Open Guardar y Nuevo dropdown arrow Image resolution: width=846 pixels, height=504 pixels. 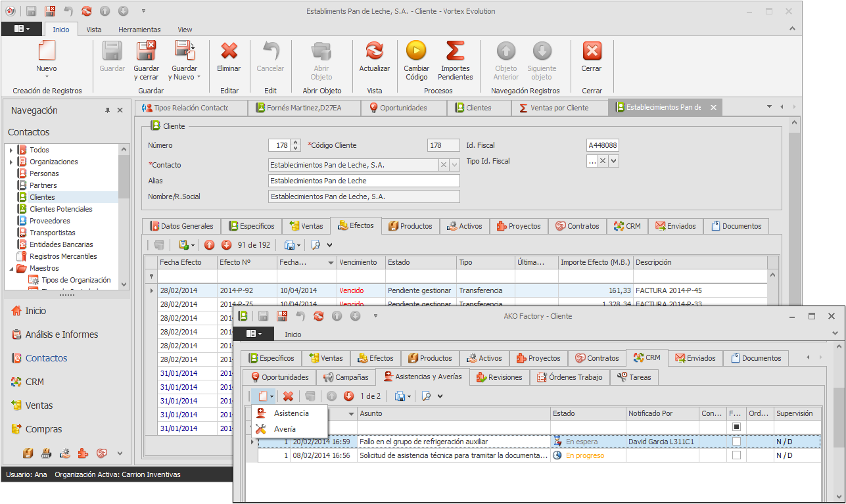(x=199, y=78)
